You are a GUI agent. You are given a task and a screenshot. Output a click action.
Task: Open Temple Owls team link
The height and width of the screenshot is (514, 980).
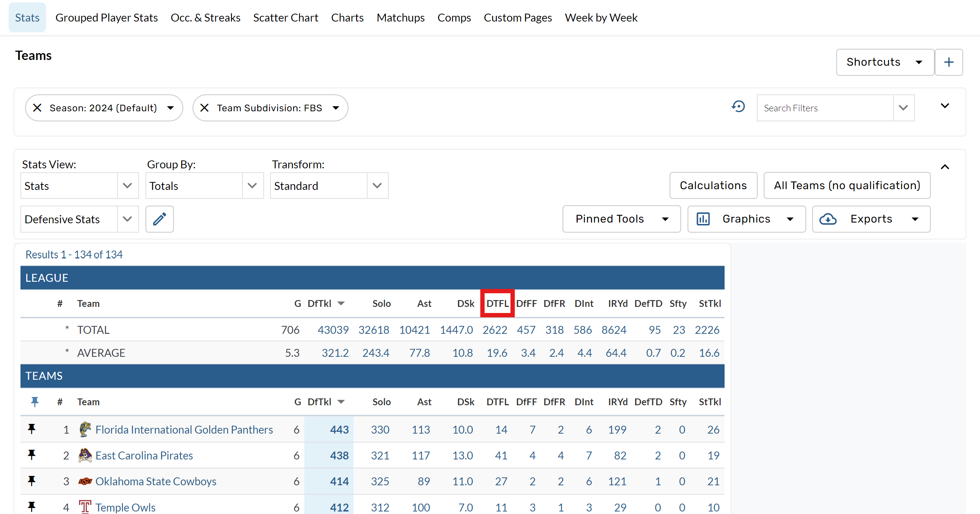tap(125, 507)
